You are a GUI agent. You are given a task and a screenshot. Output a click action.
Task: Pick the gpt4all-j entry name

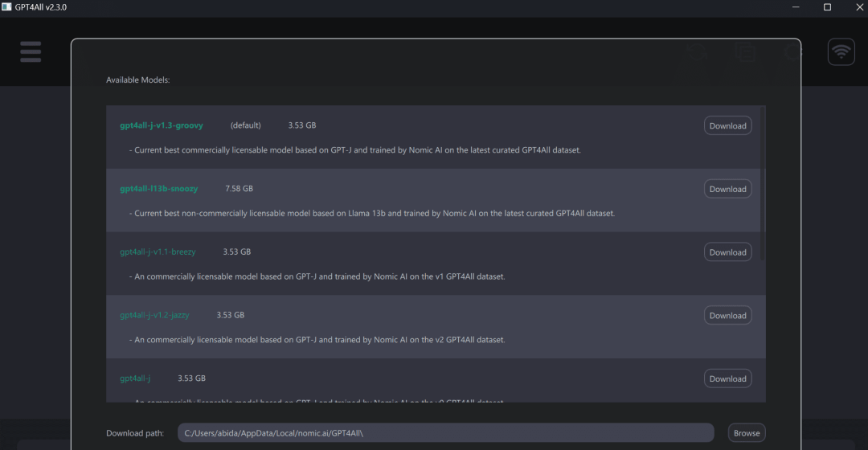click(135, 378)
